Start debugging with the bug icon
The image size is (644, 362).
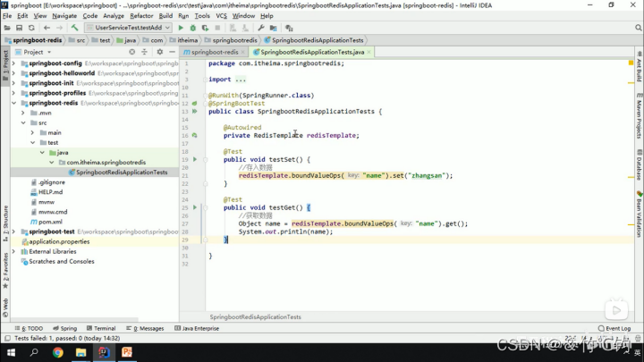pyautogui.click(x=193, y=28)
